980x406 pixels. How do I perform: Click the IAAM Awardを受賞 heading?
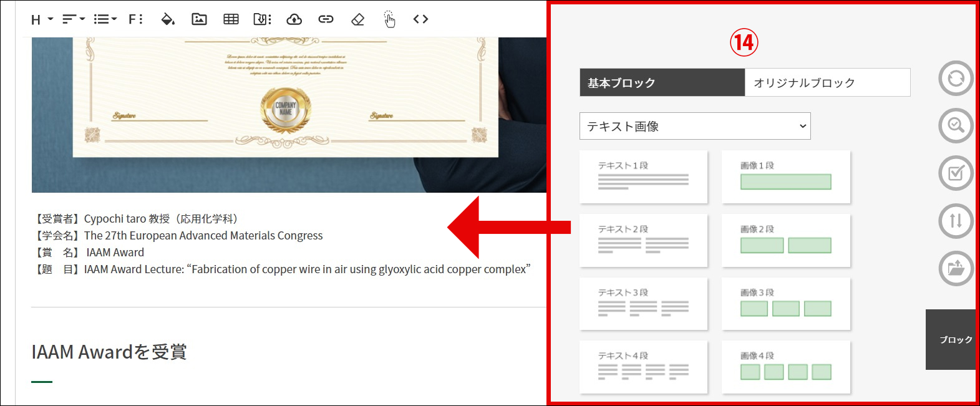[x=109, y=352]
